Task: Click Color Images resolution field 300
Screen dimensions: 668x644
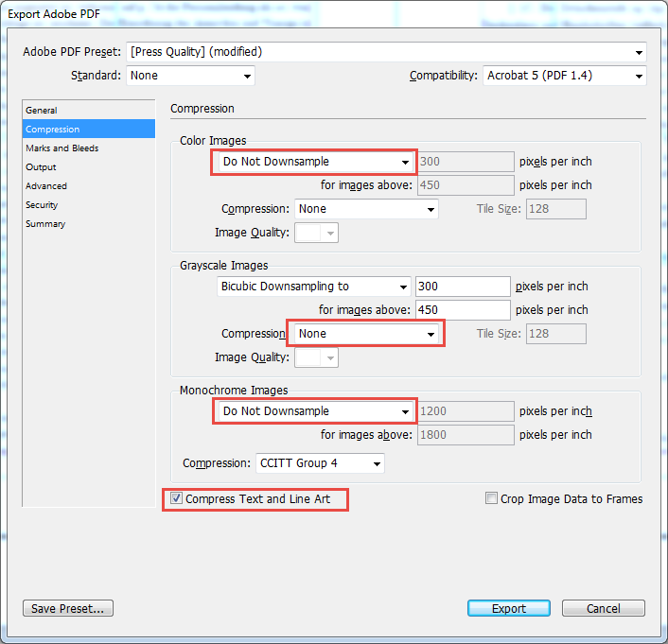Action: 466,162
